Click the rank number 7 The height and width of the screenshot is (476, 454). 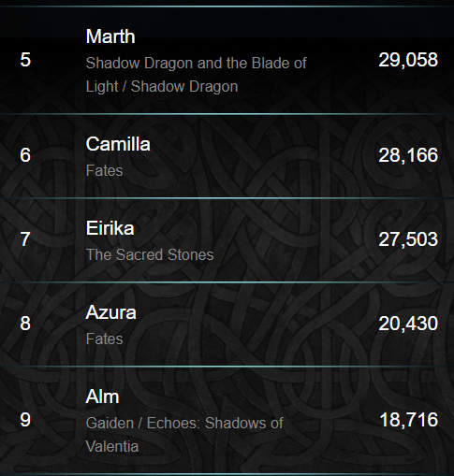click(25, 239)
